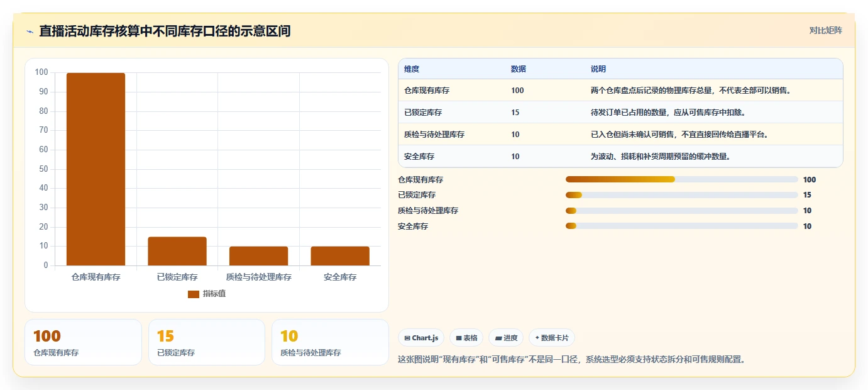Click description starting with 为波动、损耗
Screen dimensions: 868x390
pyautogui.click(x=661, y=157)
